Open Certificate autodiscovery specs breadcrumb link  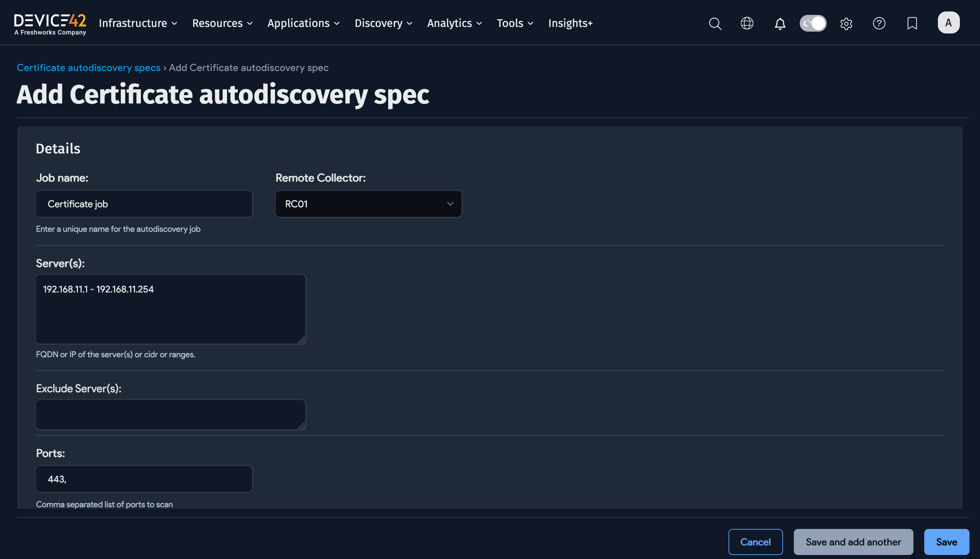[x=88, y=68]
